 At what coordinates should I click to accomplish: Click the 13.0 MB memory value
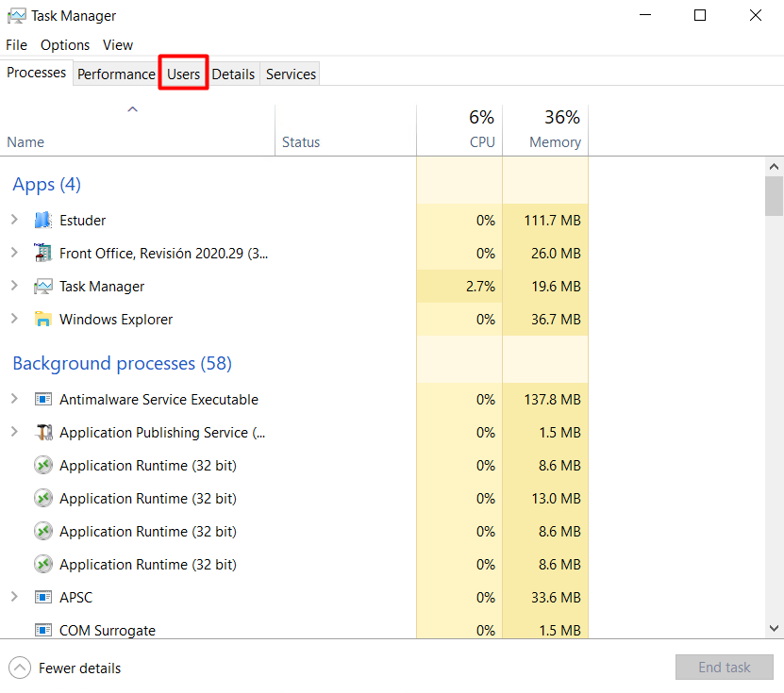click(x=556, y=498)
